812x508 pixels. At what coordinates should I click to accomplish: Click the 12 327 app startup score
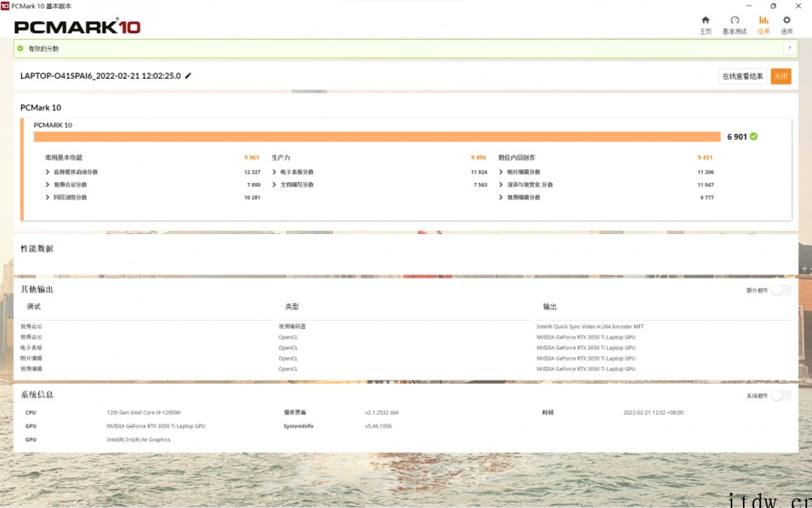[x=252, y=172]
